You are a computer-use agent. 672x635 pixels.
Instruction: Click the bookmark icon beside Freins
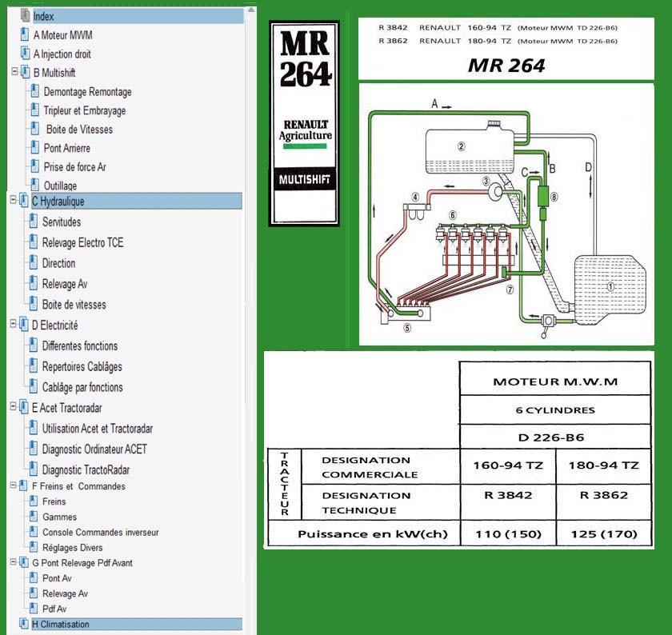[x=34, y=501]
